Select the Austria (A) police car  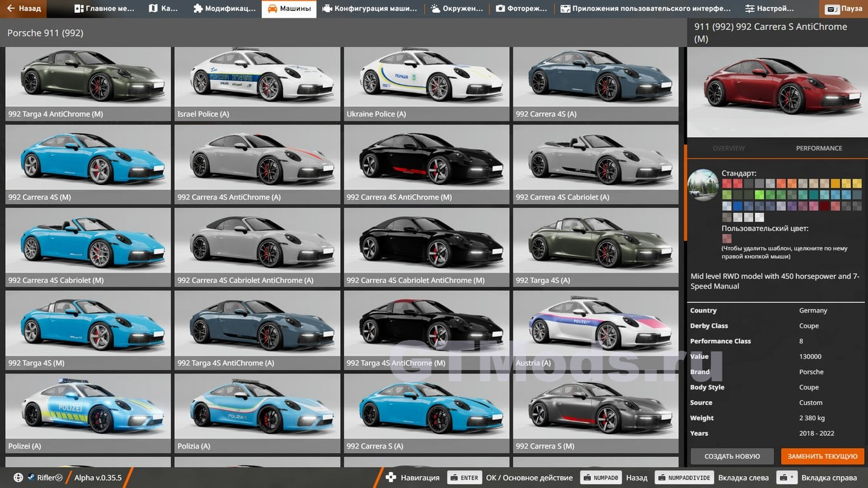click(x=596, y=330)
